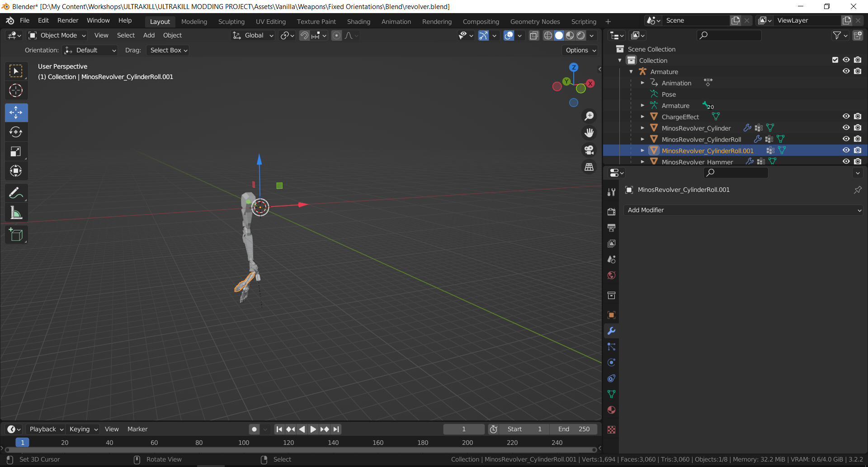
Task: Open Drag Select Box dropdown
Action: (x=168, y=51)
